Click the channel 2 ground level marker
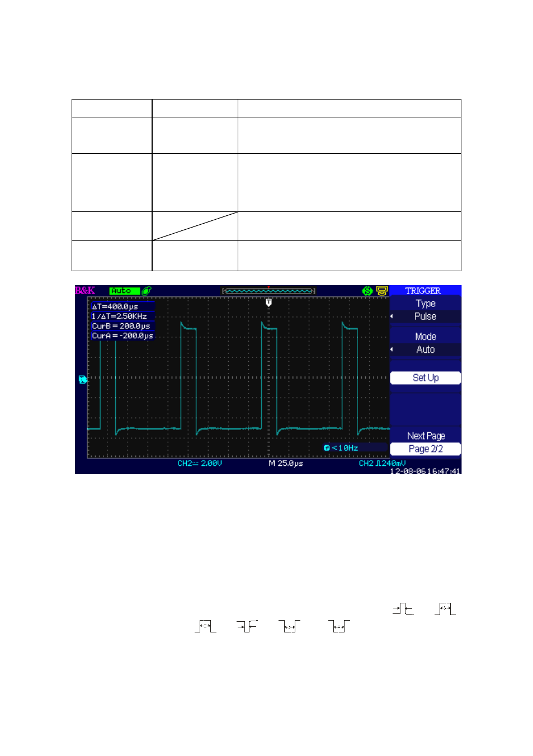Screen dimensions: 533x756 [83, 380]
